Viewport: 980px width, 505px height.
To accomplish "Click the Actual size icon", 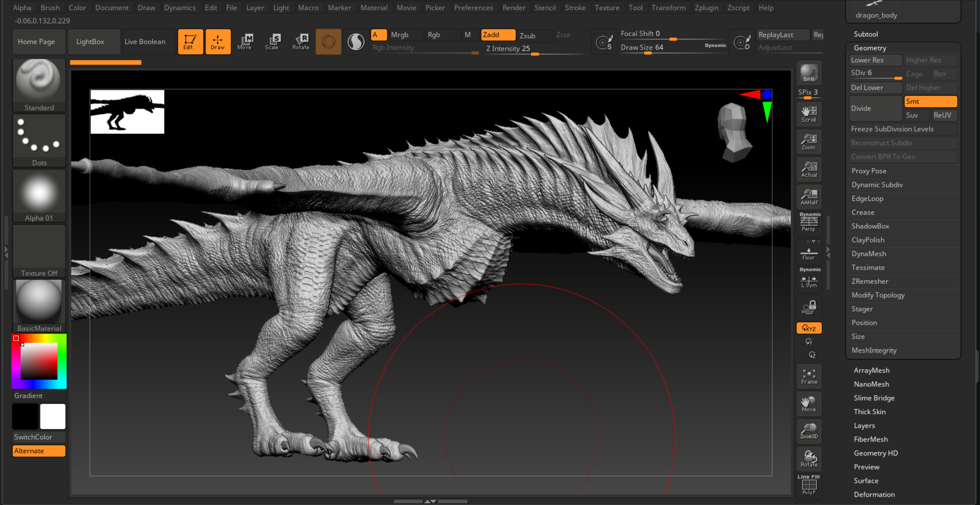I will (809, 169).
